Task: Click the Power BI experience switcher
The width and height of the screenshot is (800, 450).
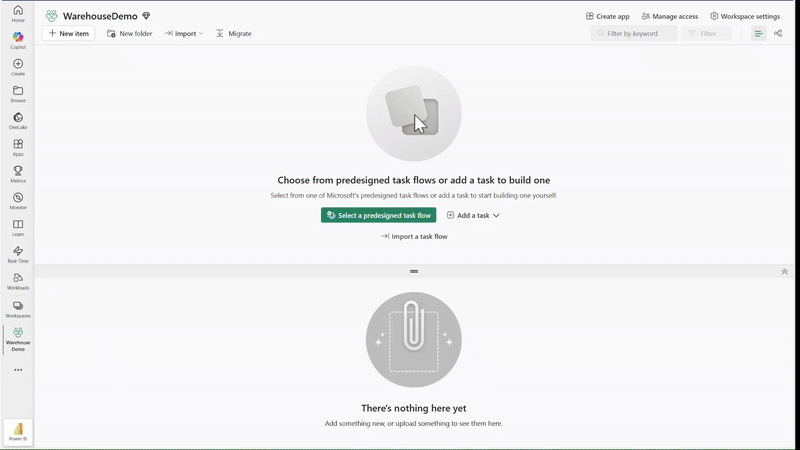Action: tap(18, 431)
